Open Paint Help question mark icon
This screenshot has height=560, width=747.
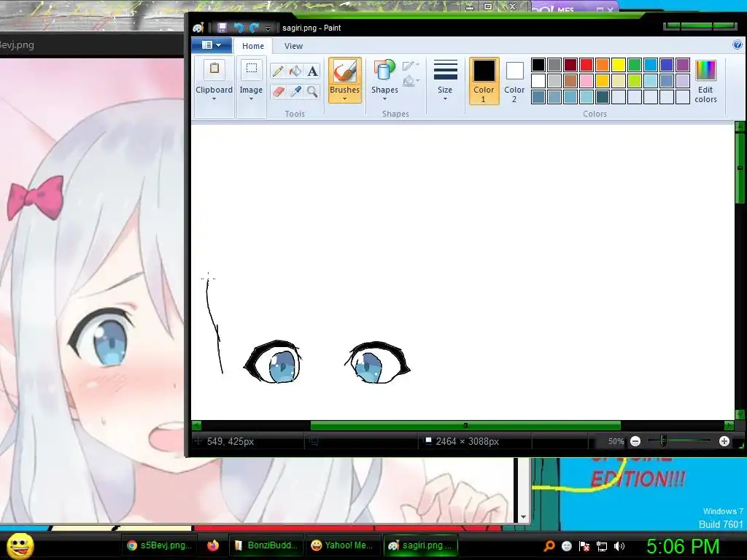737,44
